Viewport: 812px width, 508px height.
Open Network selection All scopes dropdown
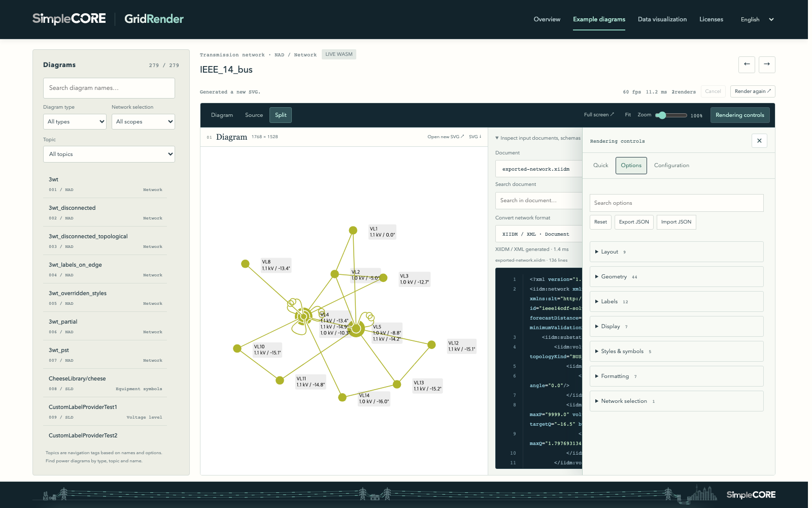pos(143,121)
